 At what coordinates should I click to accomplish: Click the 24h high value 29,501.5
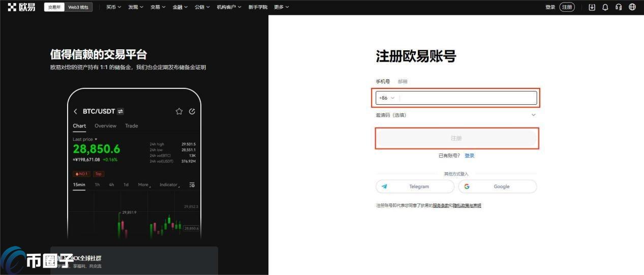[x=189, y=144]
